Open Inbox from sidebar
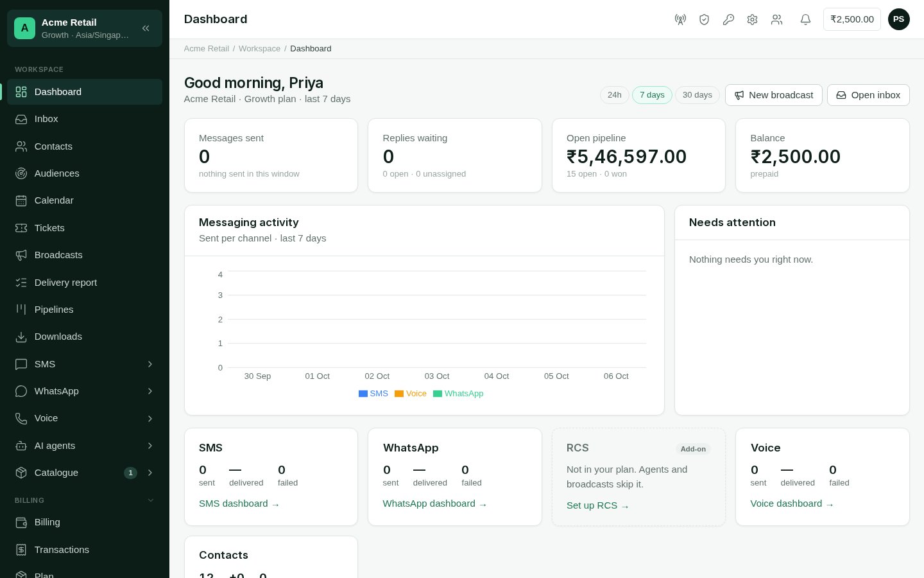924x578 pixels. point(85,119)
